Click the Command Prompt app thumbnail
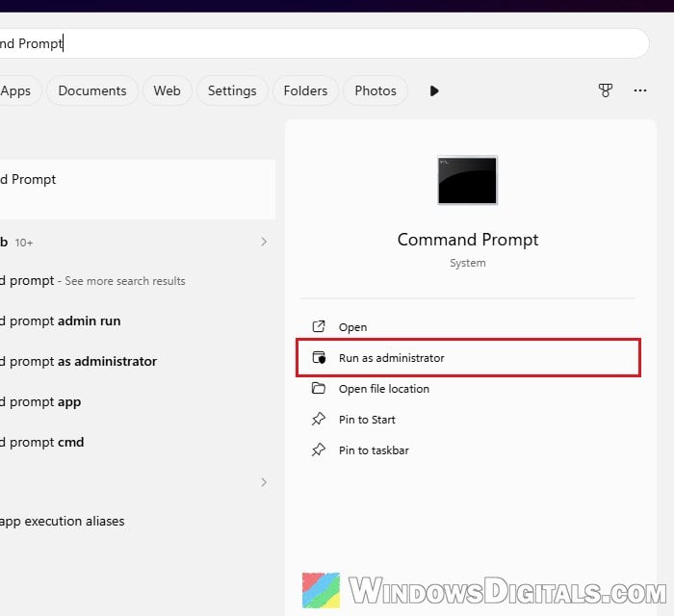 [x=467, y=180]
